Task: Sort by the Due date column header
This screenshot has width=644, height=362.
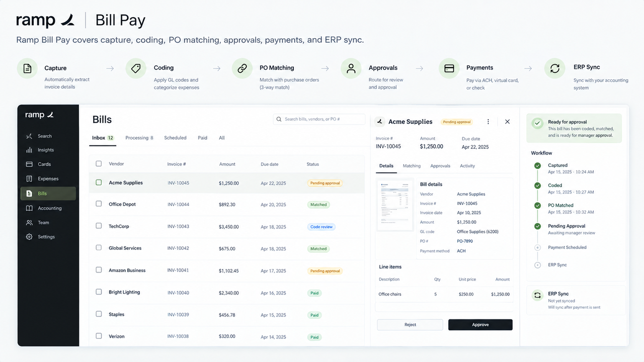Action: (269, 164)
